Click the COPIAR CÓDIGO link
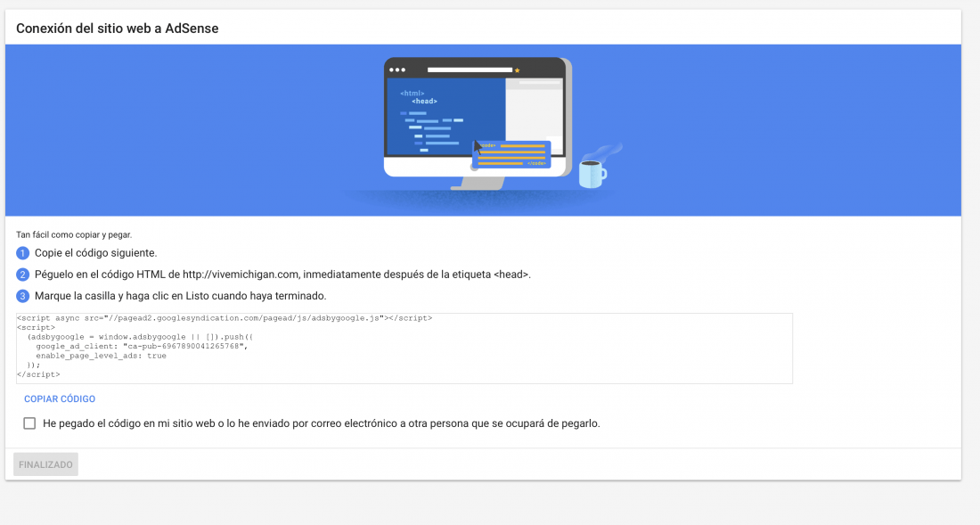Image resolution: width=980 pixels, height=525 pixels. click(60, 398)
